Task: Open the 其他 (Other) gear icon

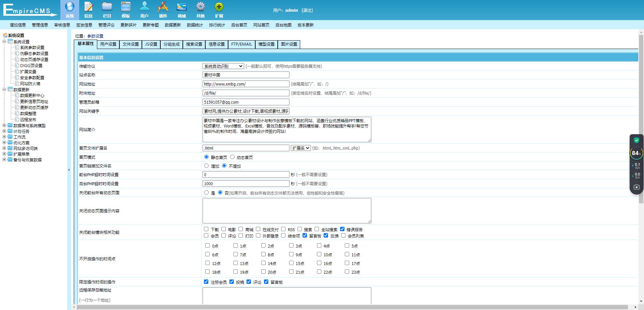Action: (200, 7)
